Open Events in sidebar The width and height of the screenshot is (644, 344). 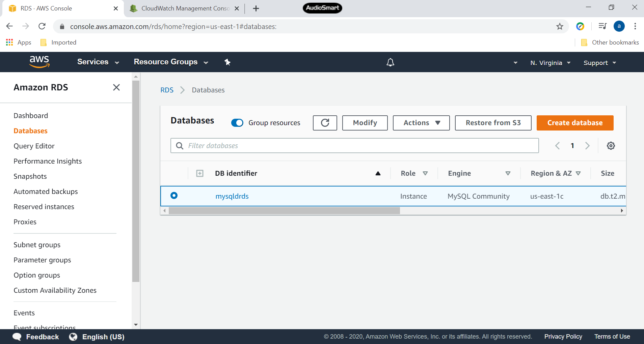coord(24,313)
